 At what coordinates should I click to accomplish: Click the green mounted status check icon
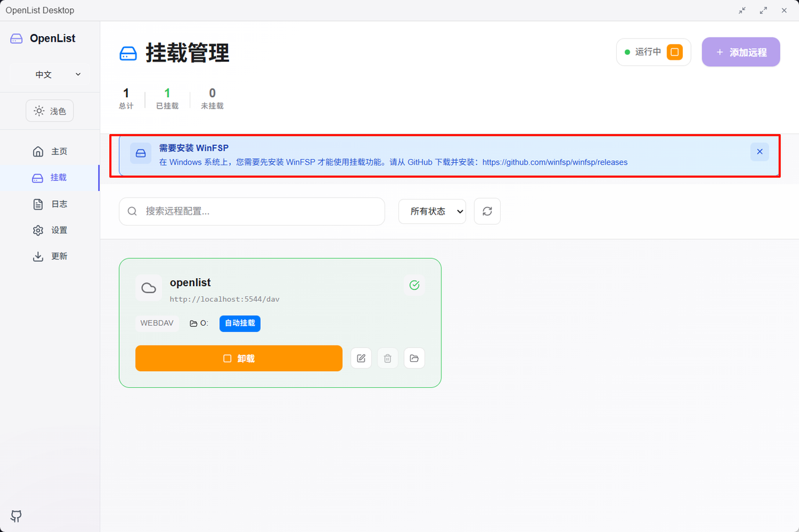point(414,285)
